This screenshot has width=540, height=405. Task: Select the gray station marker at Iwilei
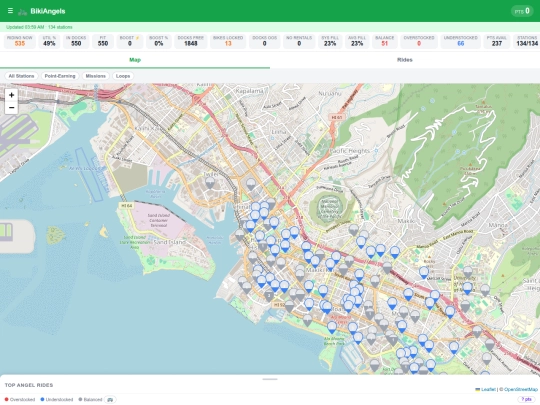click(x=210, y=183)
